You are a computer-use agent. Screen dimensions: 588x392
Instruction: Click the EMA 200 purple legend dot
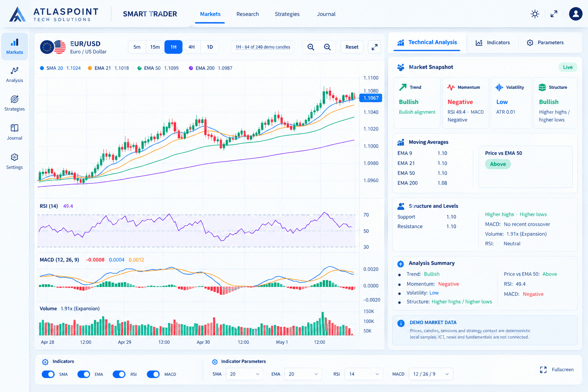pos(191,68)
